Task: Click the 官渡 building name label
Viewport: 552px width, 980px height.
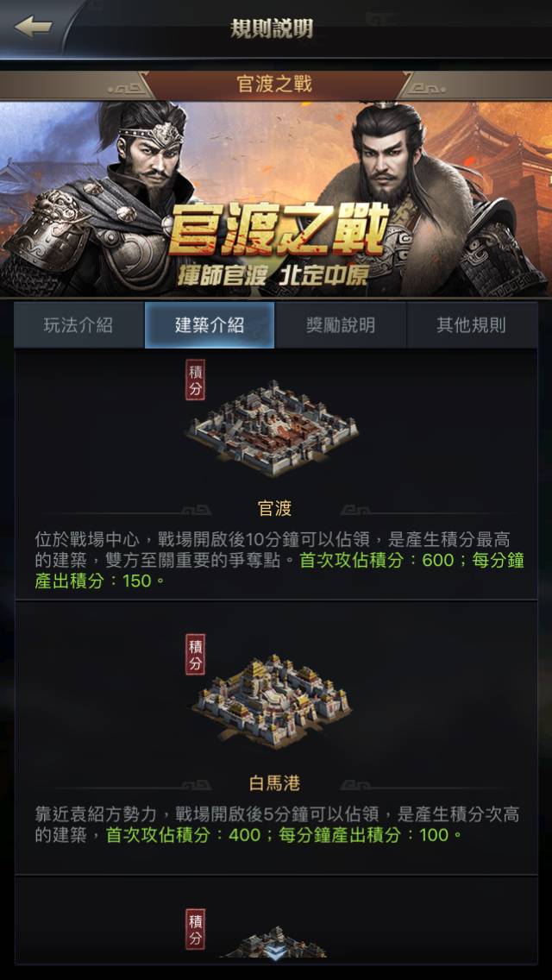Action: (275, 509)
